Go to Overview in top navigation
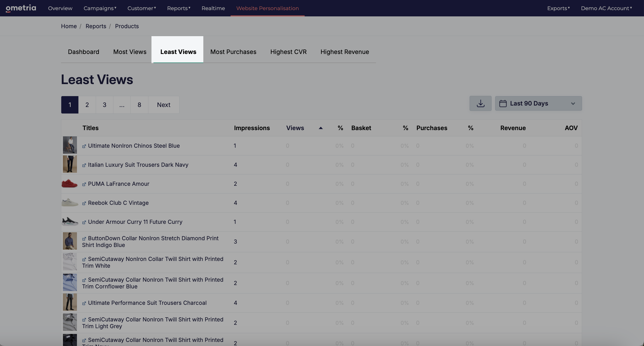644x346 pixels. 60,8
